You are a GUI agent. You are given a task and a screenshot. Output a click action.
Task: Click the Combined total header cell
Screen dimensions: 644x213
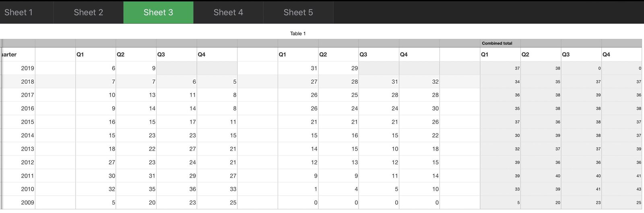pos(500,43)
